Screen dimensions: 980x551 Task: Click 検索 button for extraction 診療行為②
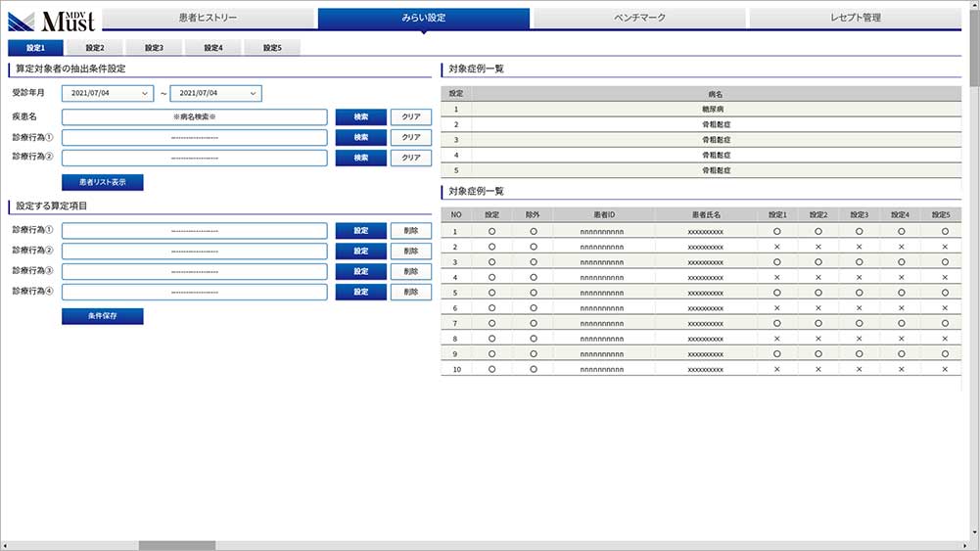[360, 158]
